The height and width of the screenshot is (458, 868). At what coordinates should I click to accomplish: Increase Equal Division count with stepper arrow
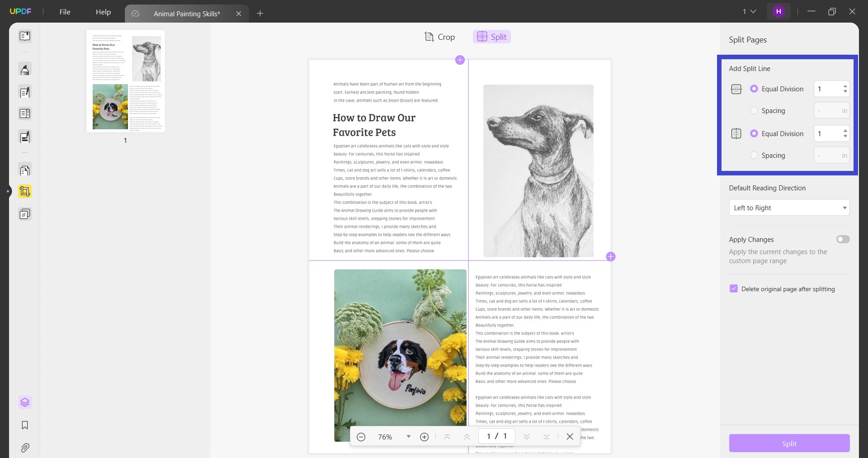click(x=845, y=86)
